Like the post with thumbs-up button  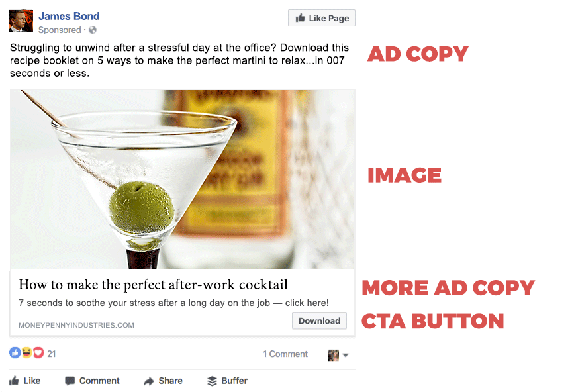click(x=24, y=381)
